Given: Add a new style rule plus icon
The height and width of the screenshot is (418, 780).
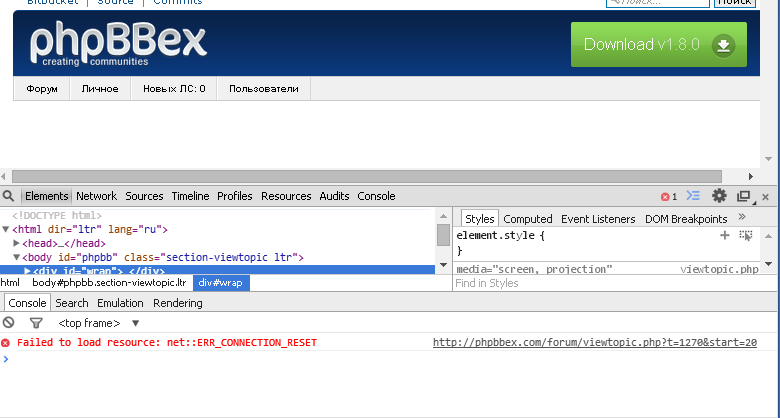Looking at the screenshot, I should click(725, 235).
